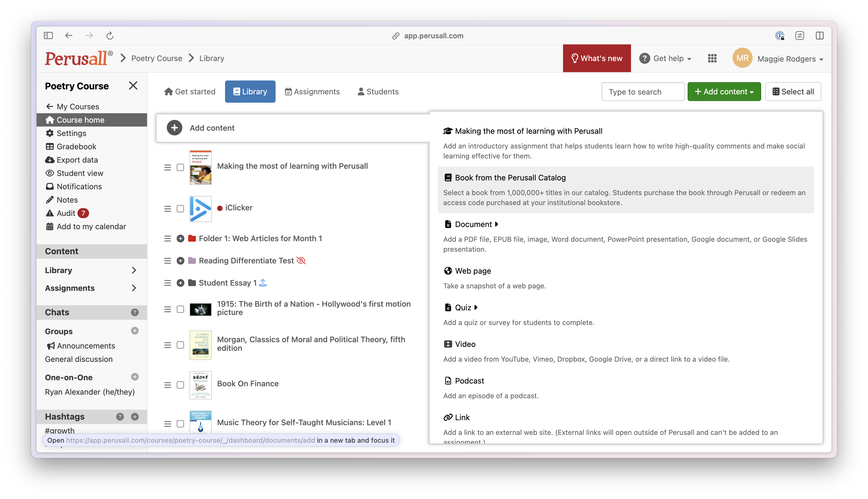Open the iClicker thumbnail
This screenshot has width=868, height=499.
tap(200, 209)
